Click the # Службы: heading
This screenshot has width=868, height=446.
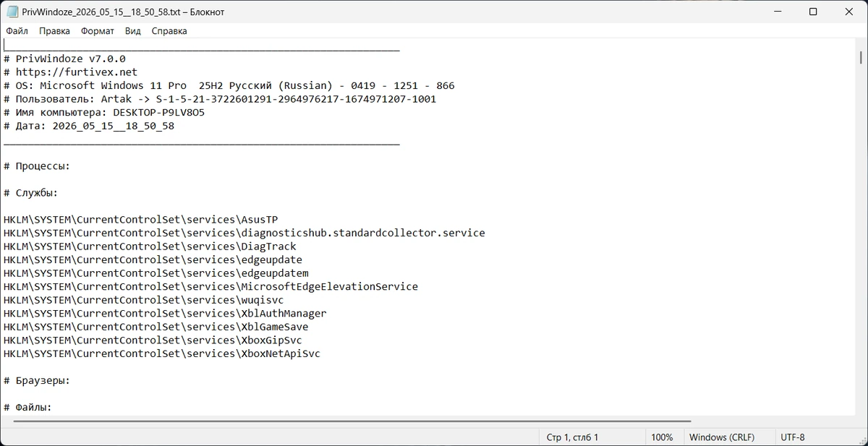click(x=30, y=193)
